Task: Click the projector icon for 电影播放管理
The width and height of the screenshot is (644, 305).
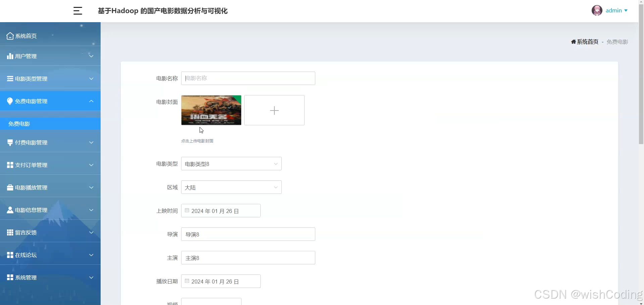Action: tap(9, 187)
